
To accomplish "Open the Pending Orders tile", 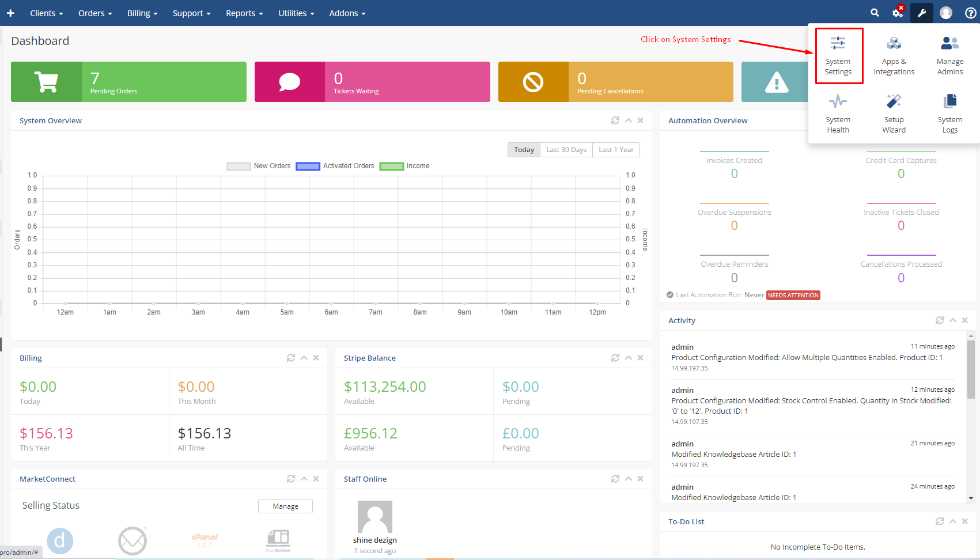I will 128,82.
